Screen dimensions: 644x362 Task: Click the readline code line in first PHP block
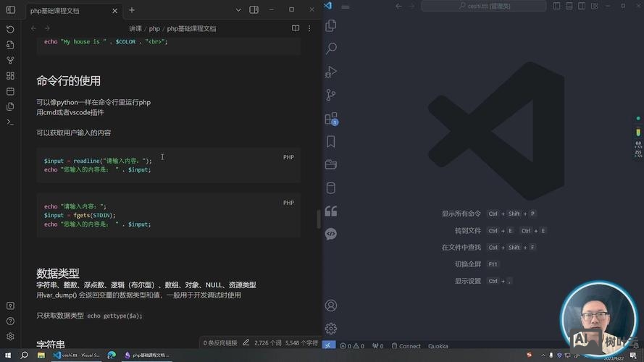[x=98, y=161]
